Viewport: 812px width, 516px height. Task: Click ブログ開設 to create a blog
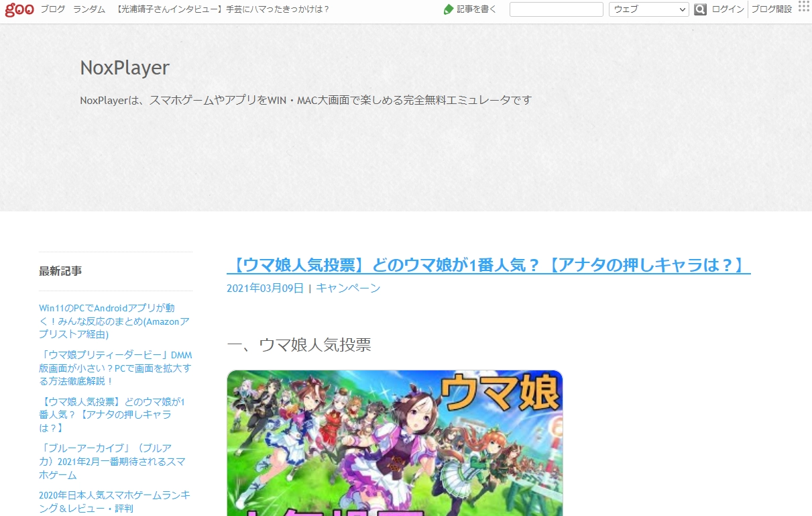tap(771, 9)
